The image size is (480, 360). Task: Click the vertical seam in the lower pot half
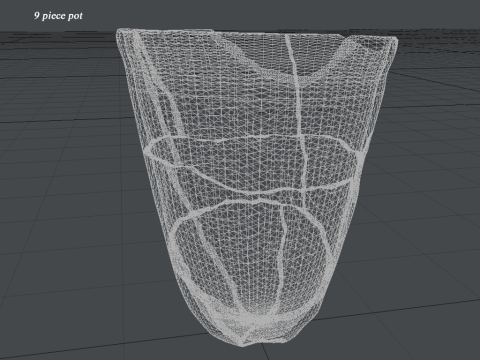282,253
